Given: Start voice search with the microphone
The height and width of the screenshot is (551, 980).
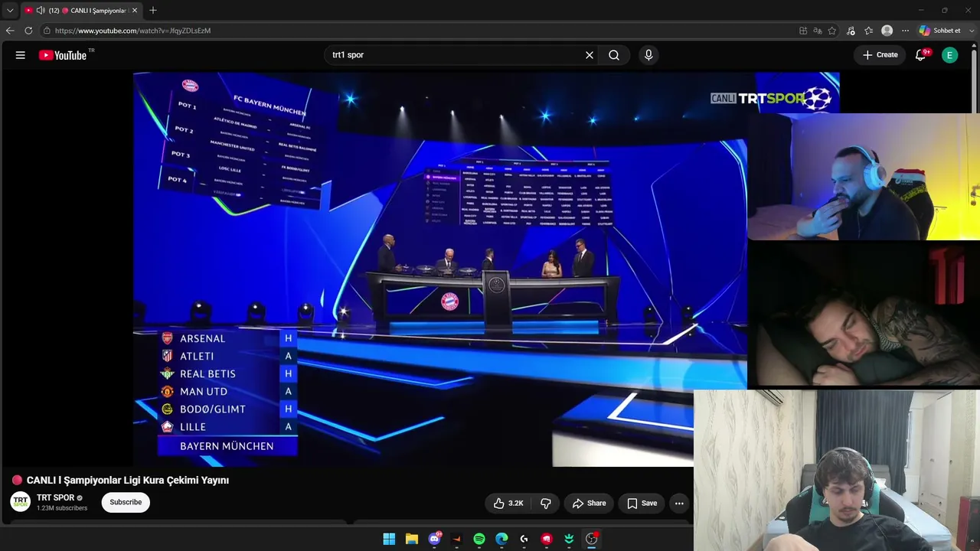Looking at the screenshot, I should click(648, 55).
